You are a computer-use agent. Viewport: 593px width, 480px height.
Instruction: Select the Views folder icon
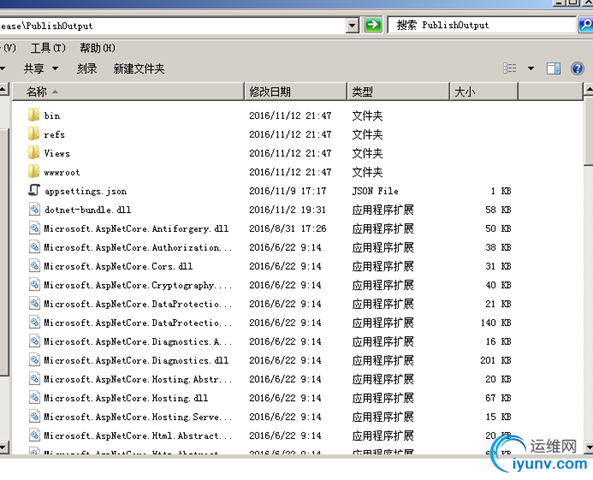click(x=33, y=153)
